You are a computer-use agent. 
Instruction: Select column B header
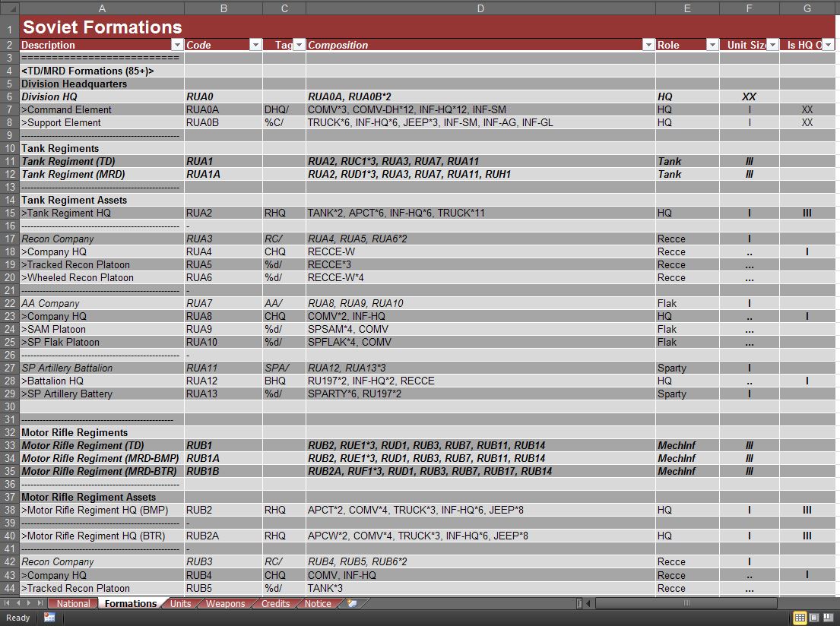(223, 8)
